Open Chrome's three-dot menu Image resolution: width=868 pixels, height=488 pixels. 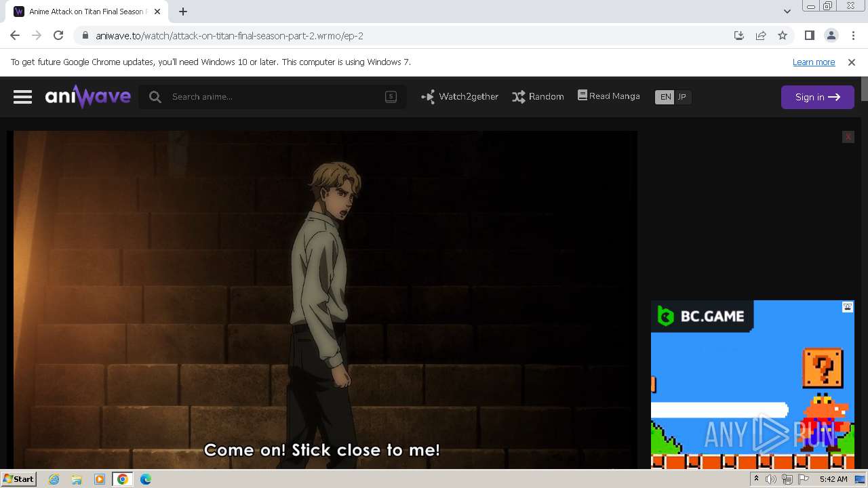(853, 35)
